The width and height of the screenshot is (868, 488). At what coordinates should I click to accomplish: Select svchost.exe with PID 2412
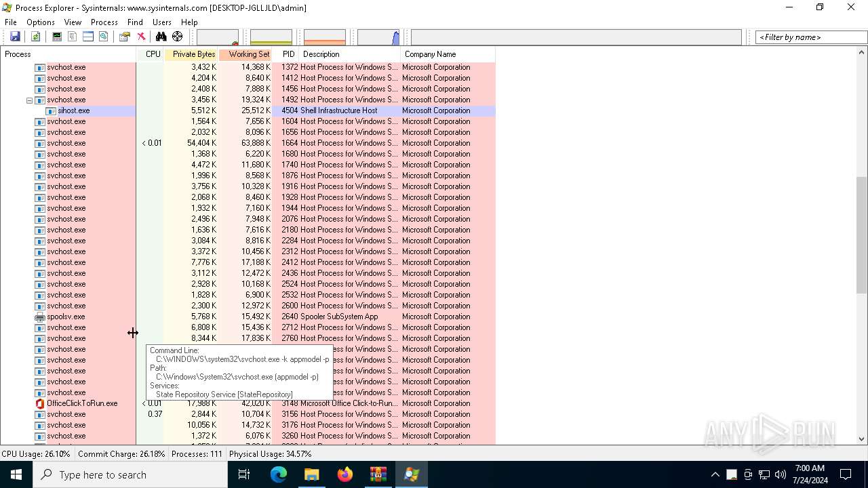pos(248,262)
